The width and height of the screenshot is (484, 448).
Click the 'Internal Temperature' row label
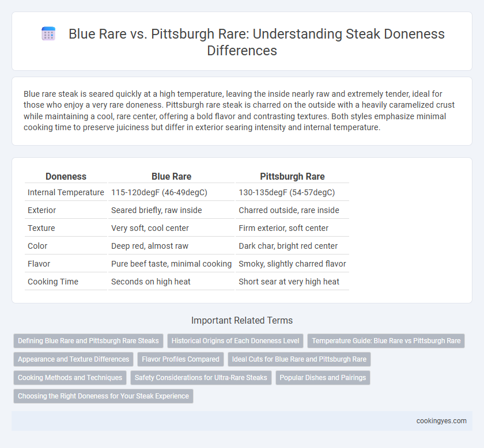click(66, 192)
